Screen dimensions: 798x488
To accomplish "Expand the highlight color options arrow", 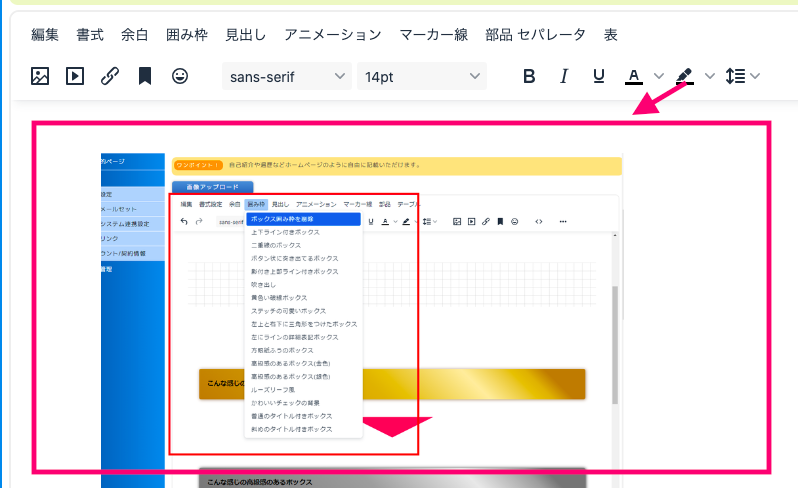I will click(x=710, y=76).
